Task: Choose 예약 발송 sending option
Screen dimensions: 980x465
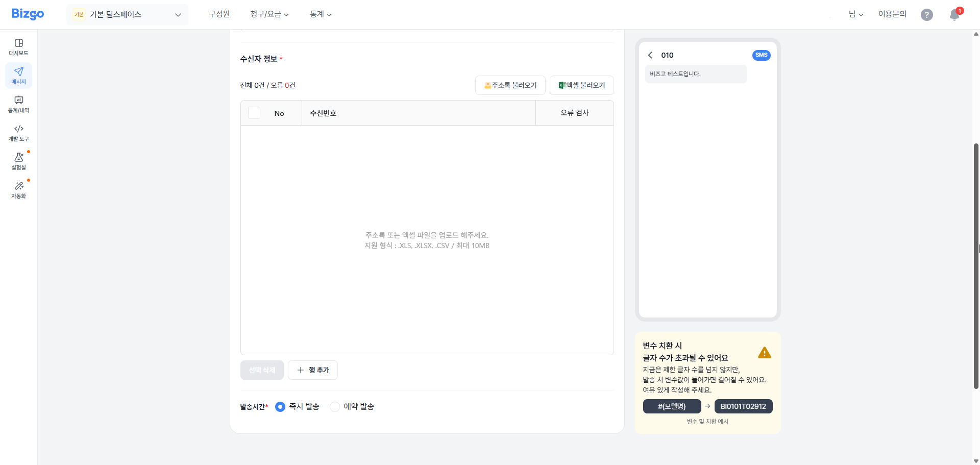Action: 334,407
